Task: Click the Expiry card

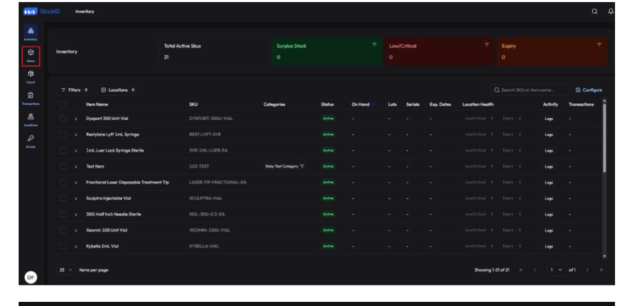Action: [552, 52]
